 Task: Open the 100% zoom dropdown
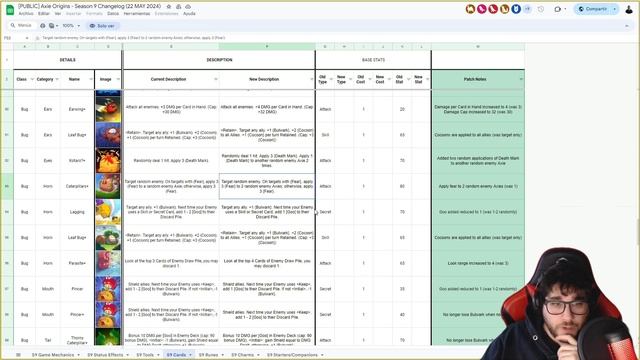pyautogui.click(x=71, y=25)
